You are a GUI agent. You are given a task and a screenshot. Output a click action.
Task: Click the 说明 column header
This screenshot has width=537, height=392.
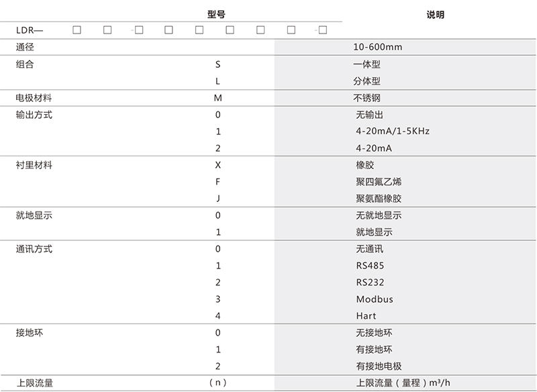click(x=435, y=15)
